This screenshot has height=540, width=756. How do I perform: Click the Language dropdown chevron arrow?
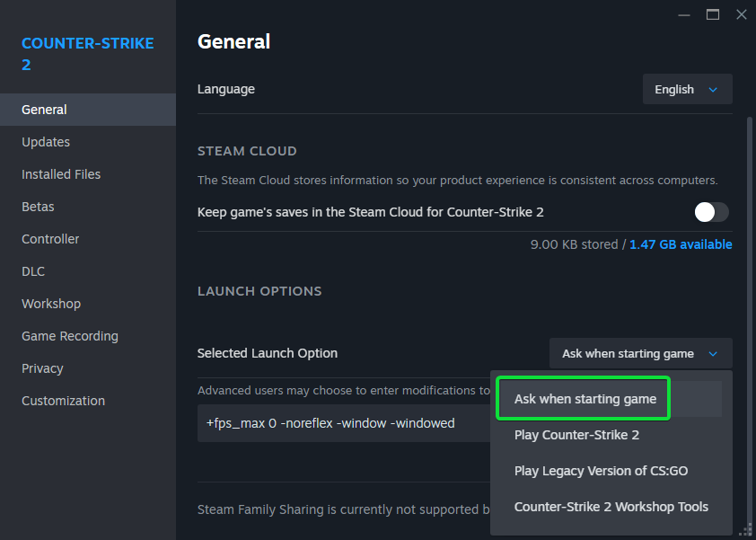(713, 90)
